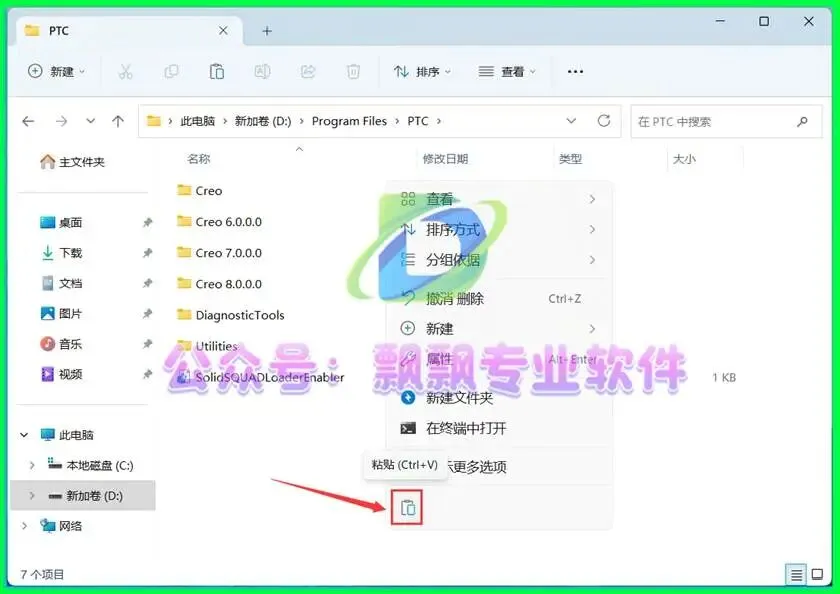Open a new tab with plus button
The image size is (840, 594).
pos(267,31)
